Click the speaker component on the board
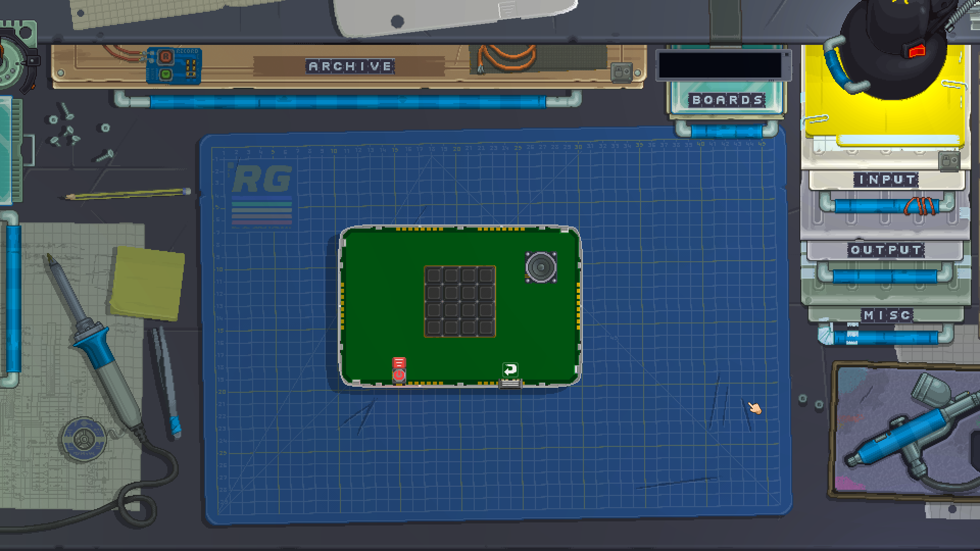The width and height of the screenshot is (980, 551). pos(541,266)
